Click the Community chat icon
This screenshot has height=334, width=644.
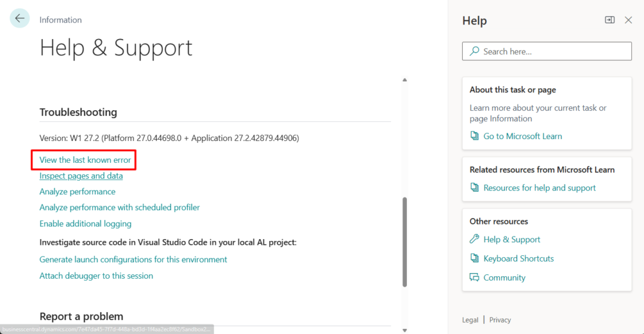coord(475,277)
